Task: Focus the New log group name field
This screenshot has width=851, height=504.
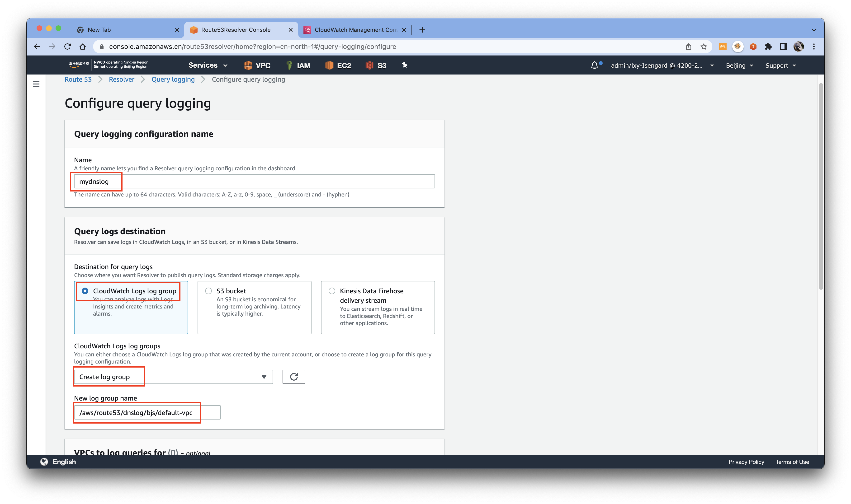Action: coord(147,412)
